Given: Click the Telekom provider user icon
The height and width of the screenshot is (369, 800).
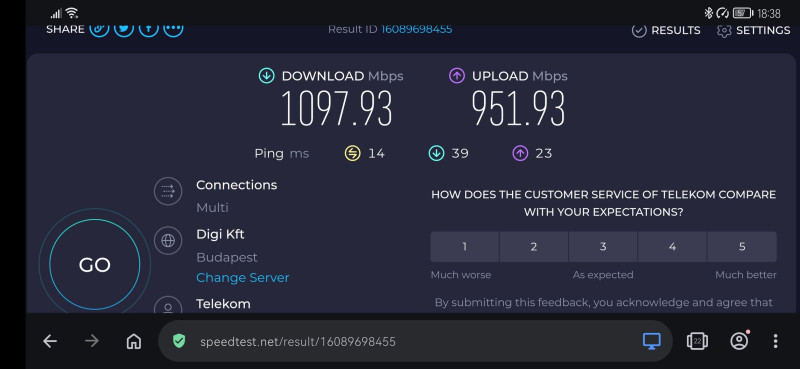Looking at the screenshot, I should click(168, 306).
